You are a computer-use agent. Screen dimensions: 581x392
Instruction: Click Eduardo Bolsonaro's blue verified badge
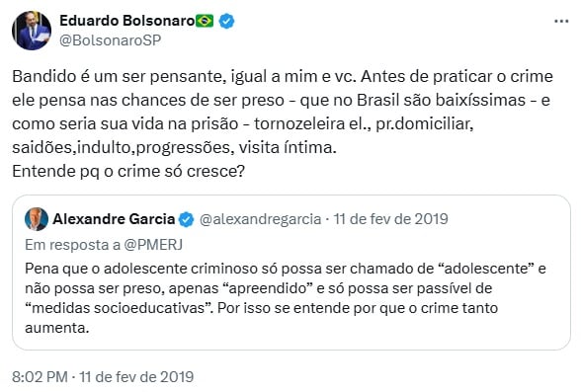pyautogui.click(x=226, y=21)
